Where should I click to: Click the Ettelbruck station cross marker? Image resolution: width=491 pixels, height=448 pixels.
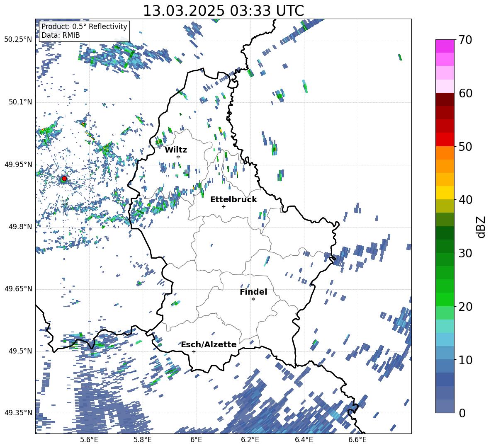point(224,206)
